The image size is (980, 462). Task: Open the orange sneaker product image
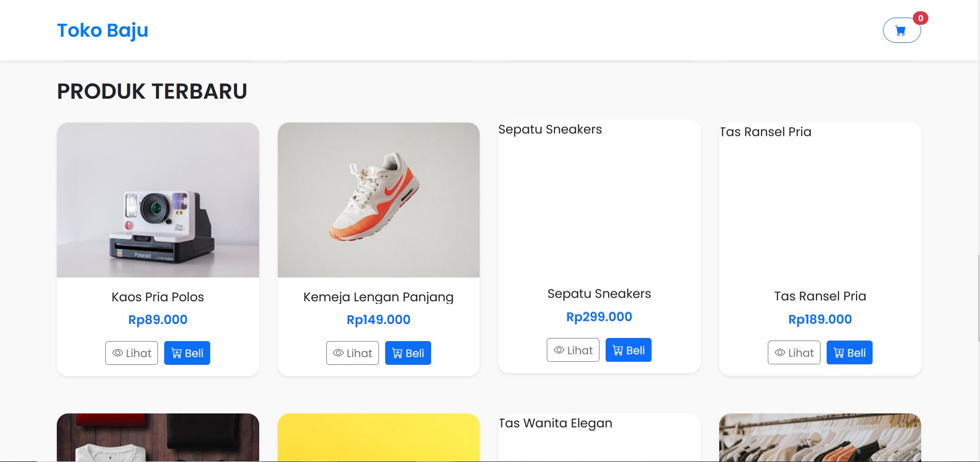click(378, 200)
